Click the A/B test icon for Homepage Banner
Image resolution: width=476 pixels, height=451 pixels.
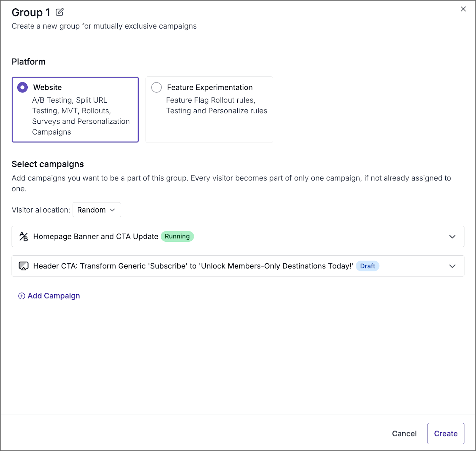24,236
